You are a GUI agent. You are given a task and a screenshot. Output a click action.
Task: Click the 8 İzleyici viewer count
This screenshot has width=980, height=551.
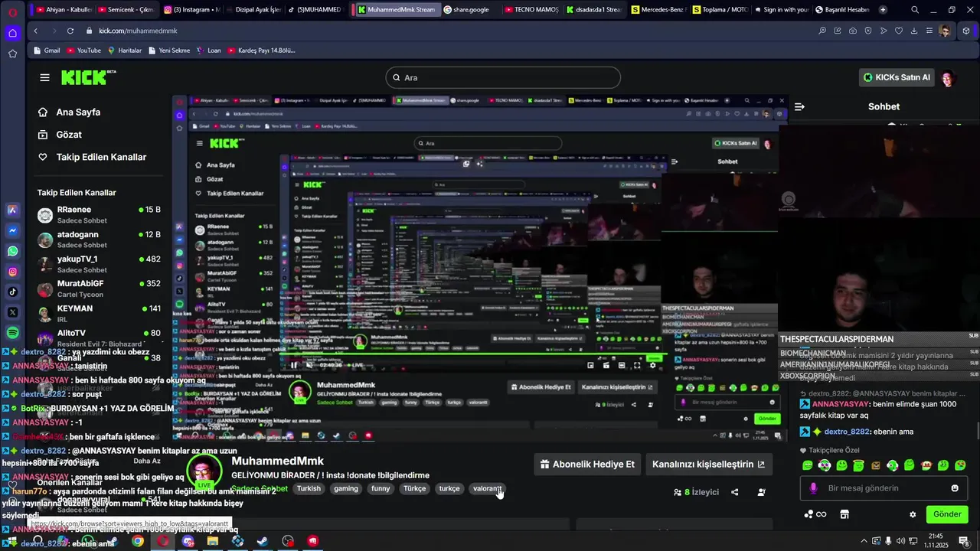point(696,492)
